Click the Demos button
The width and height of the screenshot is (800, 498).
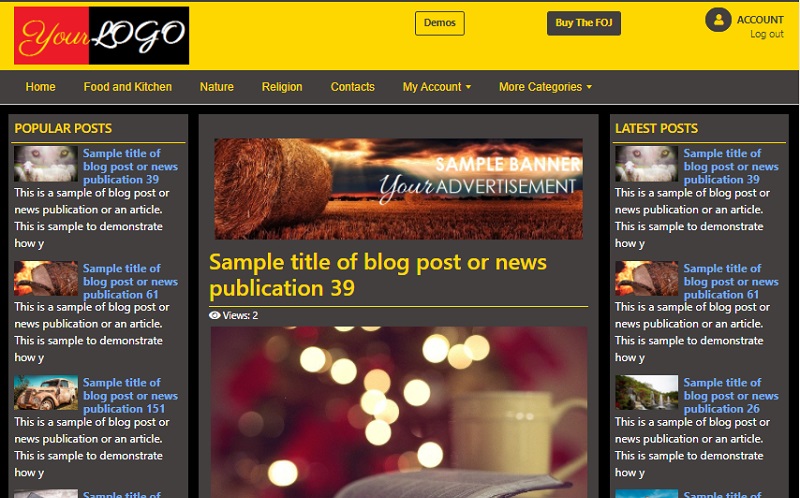[440, 23]
